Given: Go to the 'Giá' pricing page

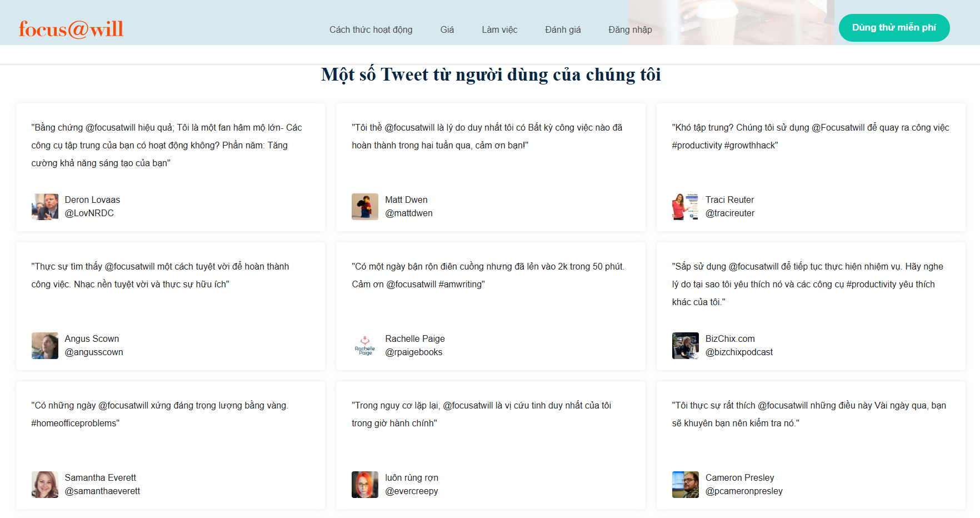Looking at the screenshot, I should pos(447,29).
